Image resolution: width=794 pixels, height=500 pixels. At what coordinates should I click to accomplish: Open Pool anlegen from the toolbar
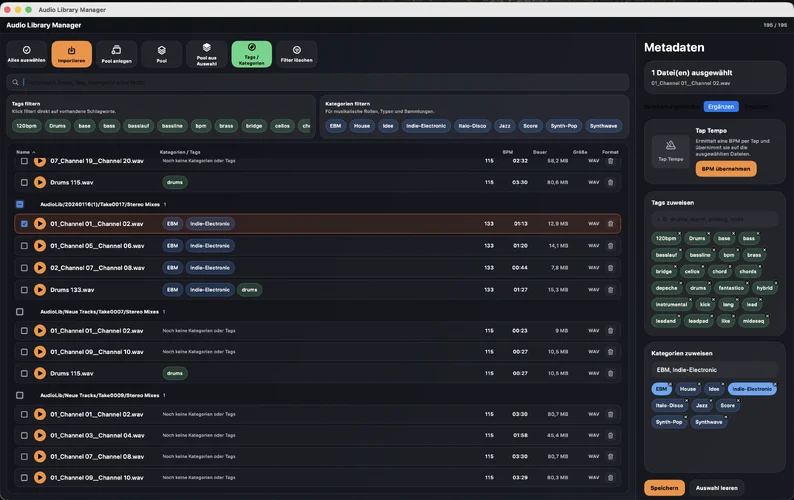coord(116,54)
